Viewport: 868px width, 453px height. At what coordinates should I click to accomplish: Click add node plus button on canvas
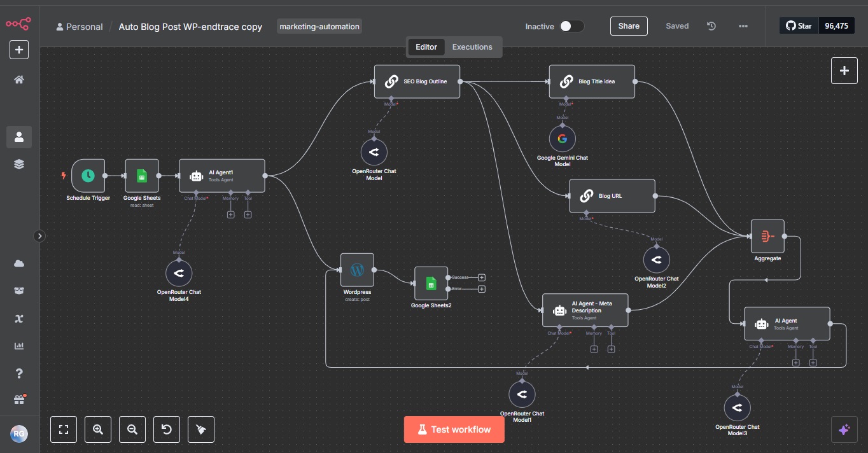(x=844, y=71)
